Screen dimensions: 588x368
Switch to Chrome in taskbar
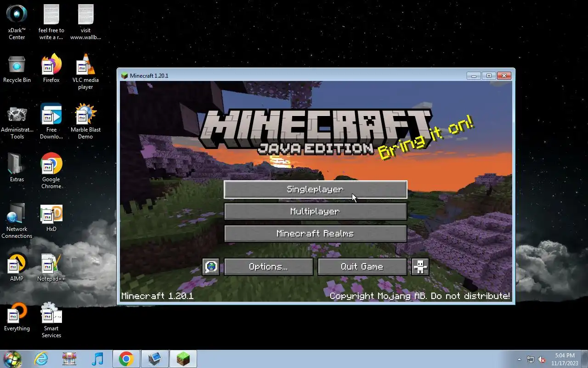pos(126,359)
